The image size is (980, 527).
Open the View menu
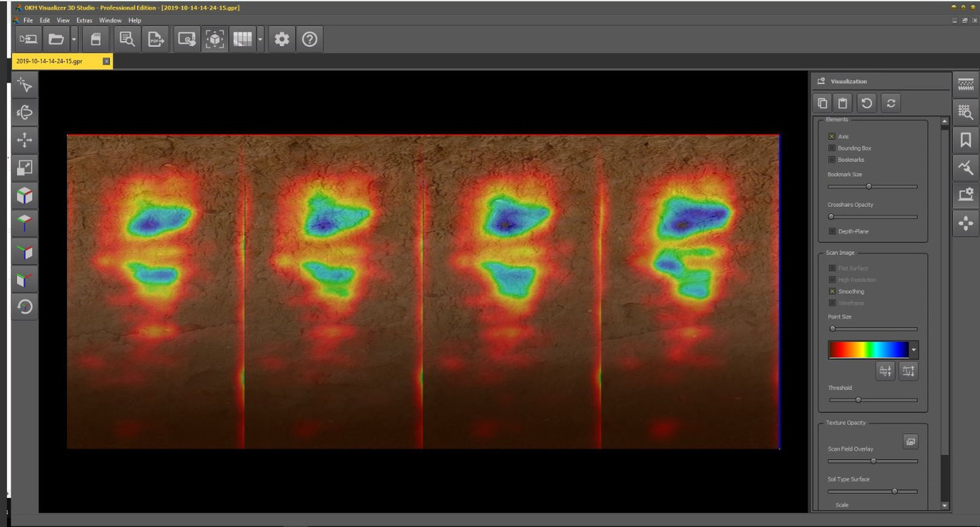[63, 20]
